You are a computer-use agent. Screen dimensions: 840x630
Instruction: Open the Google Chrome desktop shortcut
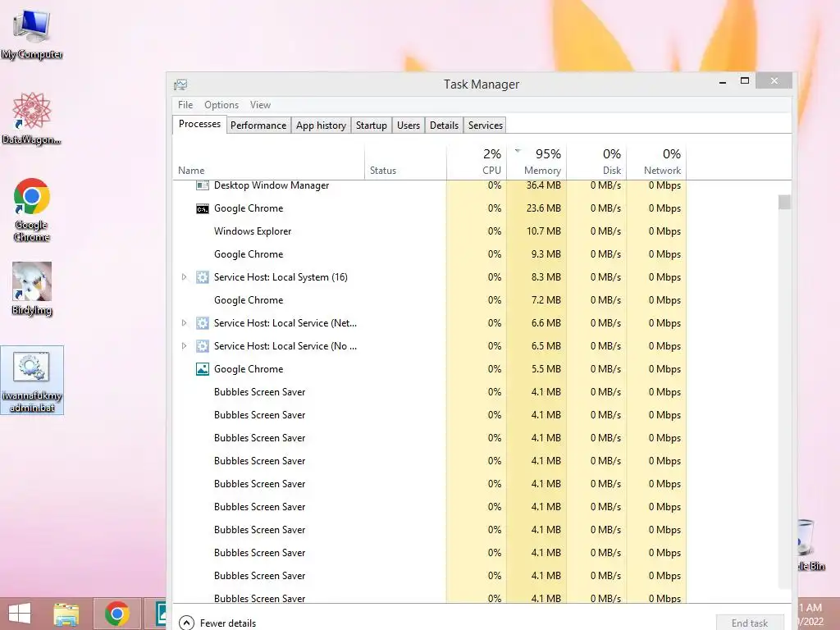click(32, 209)
